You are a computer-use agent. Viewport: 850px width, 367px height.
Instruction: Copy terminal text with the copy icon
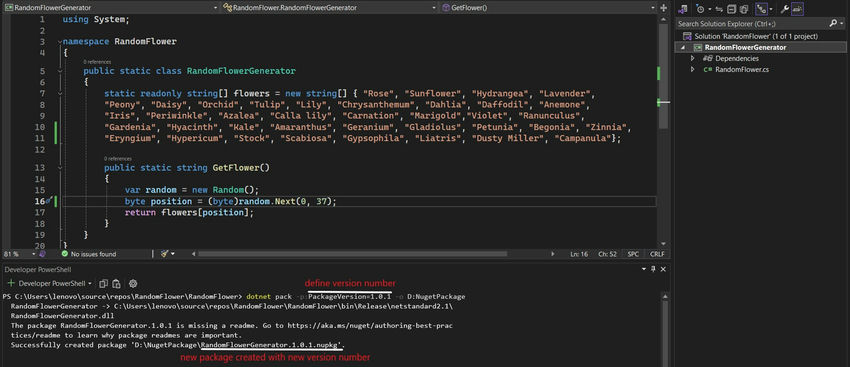point(104,284)
